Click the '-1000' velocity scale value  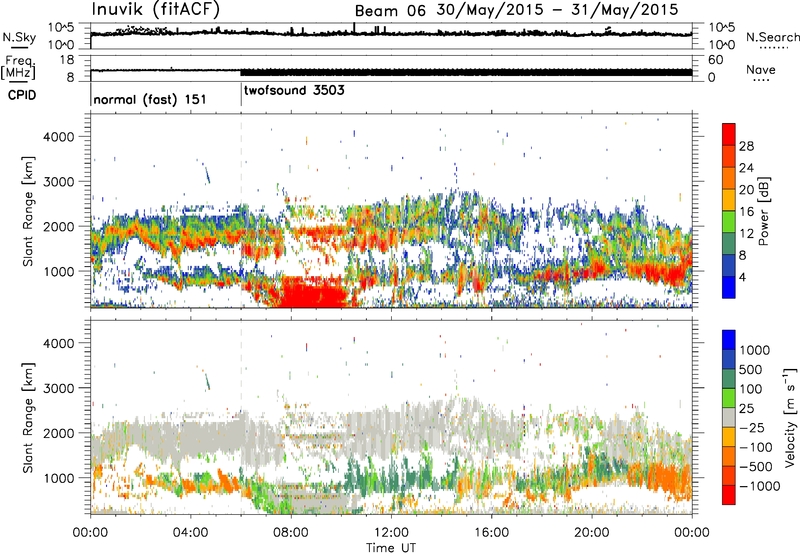tap(759, 486)
